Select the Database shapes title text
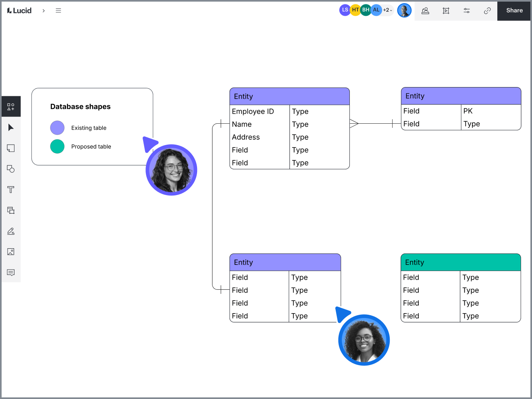The width and height of the screenshot is (532, 399). click(x=80, y=106)
